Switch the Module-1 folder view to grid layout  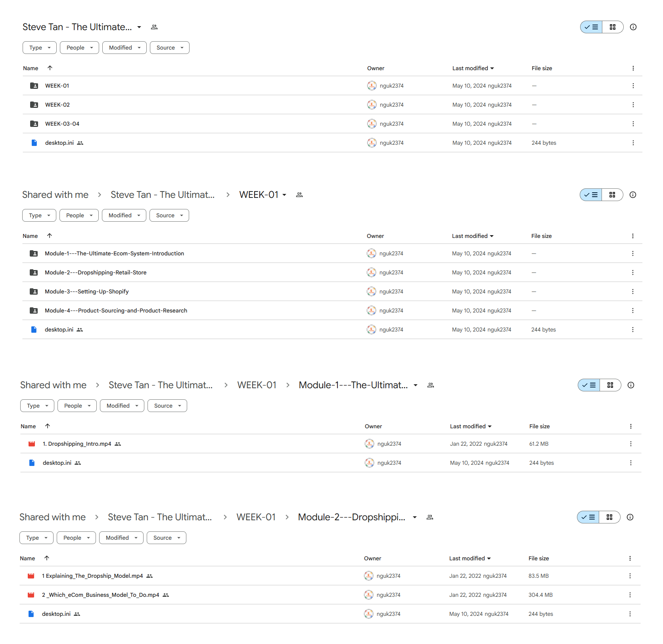click(610, 385)
